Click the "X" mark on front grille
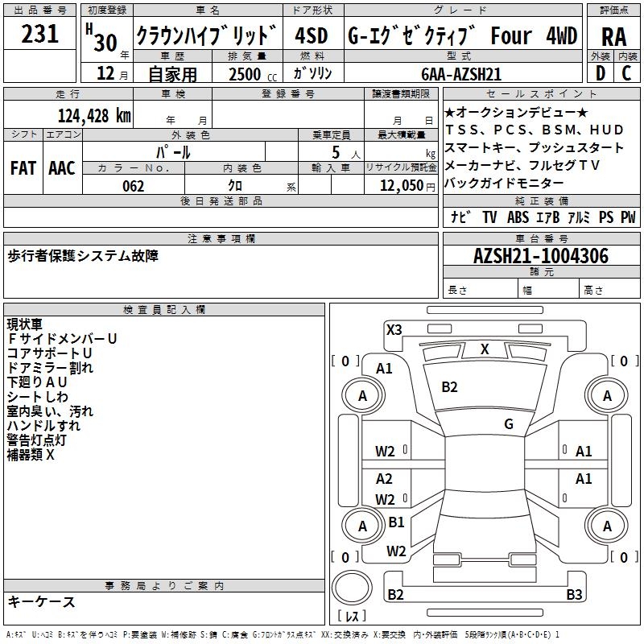644x644 pixels. pyautogui.click(x=485, y=349)
